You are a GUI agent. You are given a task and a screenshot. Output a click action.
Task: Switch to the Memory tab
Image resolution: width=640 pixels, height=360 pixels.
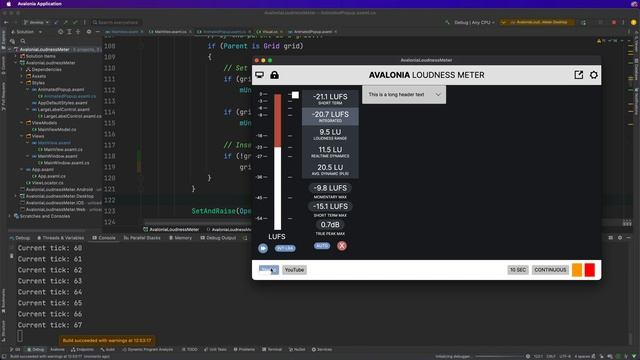click(x=180, y=238)
